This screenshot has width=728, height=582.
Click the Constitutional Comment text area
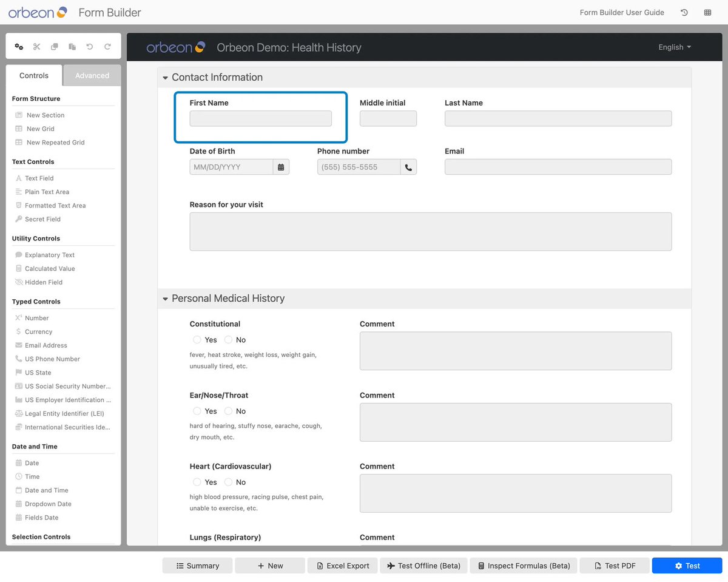(516, 351)
